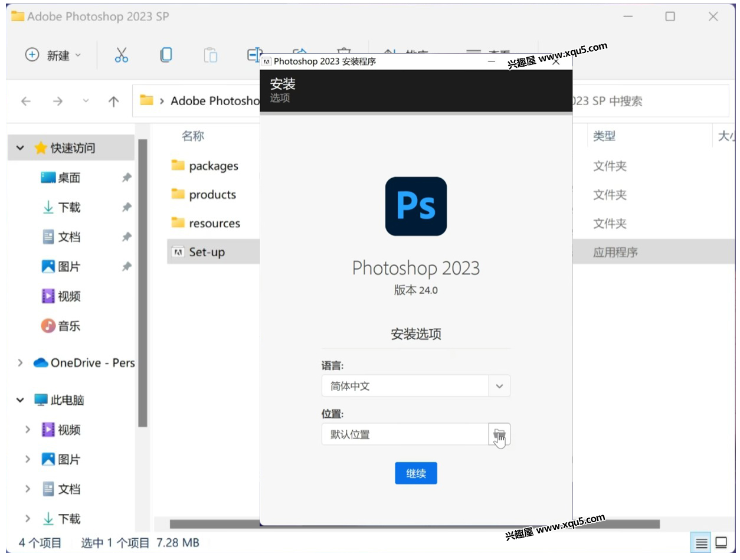The width and height of the screenshot is (740, 560).
Task: Click the "4 个项目" status bar text
Action: pyautogui.click(x=40, y=542)
